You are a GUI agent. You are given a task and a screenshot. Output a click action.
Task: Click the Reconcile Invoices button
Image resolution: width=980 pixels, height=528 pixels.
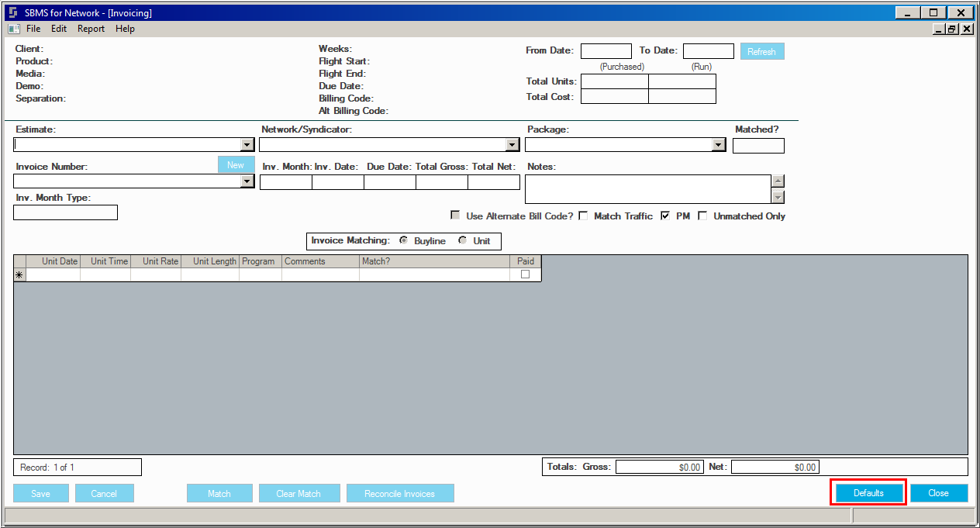pyautogui.click(x=399, y=493)
